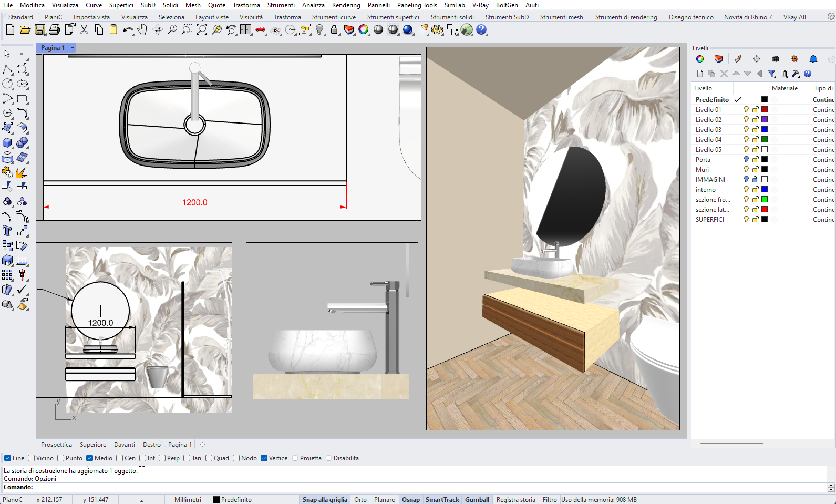Click the Print icon
Screen dimensions: 836x504
[x=54, y=30]
